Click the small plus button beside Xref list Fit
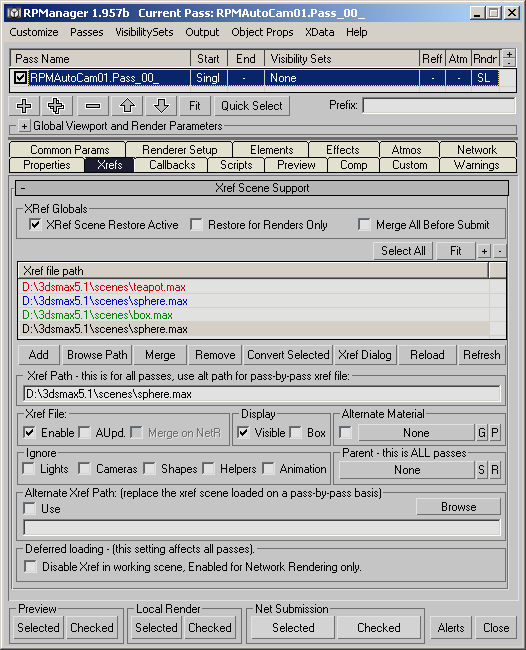 (484, 251)
